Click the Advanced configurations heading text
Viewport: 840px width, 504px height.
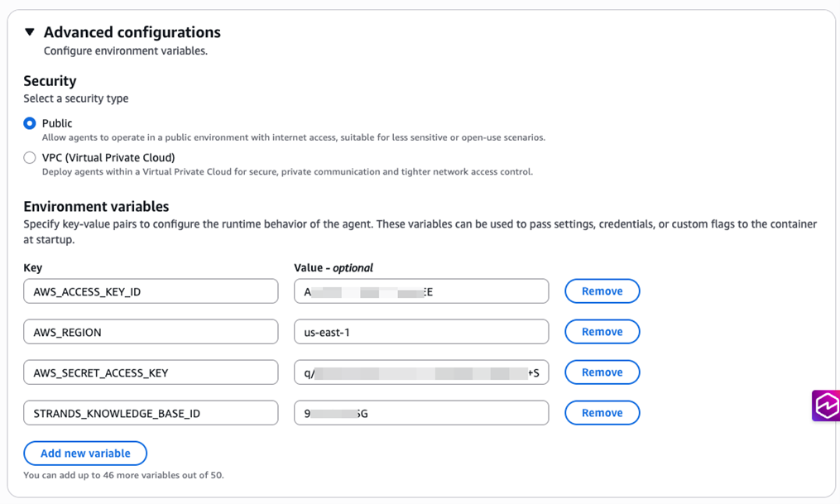[x=132, y=32]
